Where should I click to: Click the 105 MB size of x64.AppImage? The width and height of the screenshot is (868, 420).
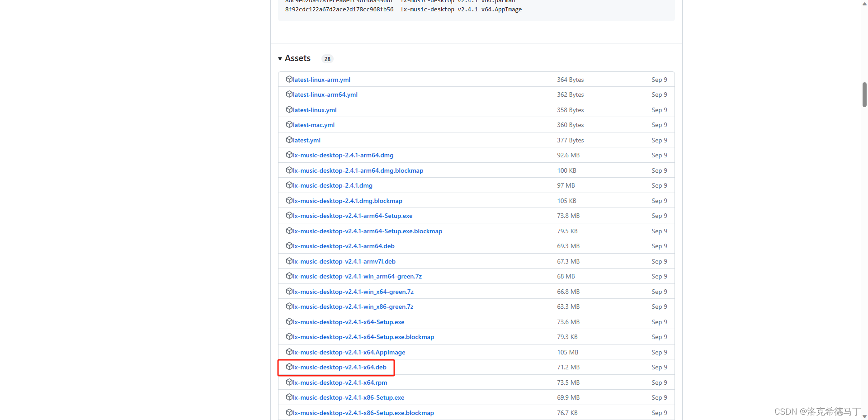click(567, 352)
